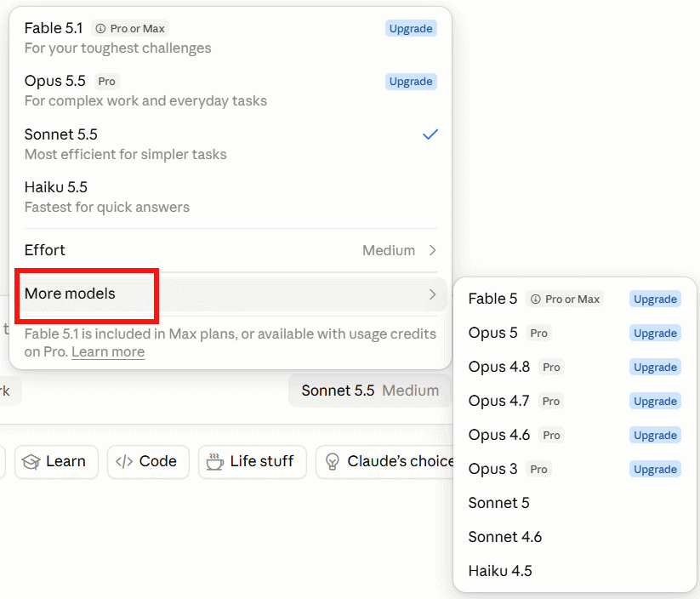This screenshot has height=599, width=700.
Task: Click the Code suggestion chip
Action: [148, 462]
